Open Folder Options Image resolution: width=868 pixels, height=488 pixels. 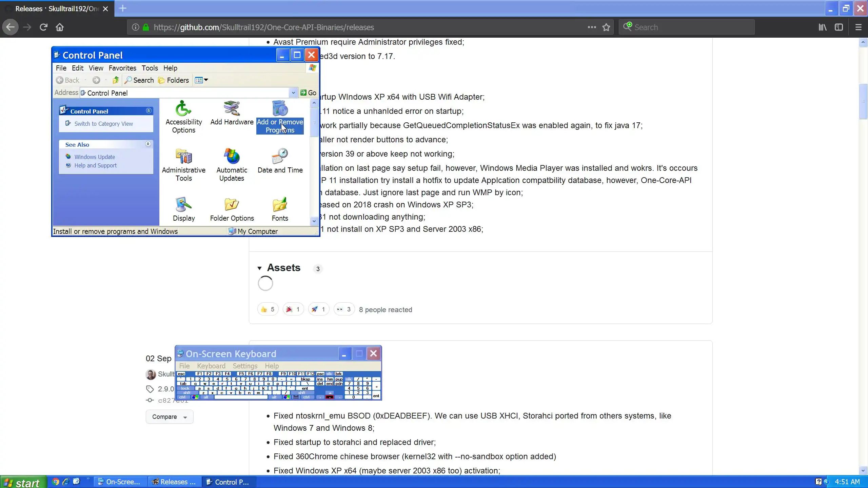pos(232,209)
